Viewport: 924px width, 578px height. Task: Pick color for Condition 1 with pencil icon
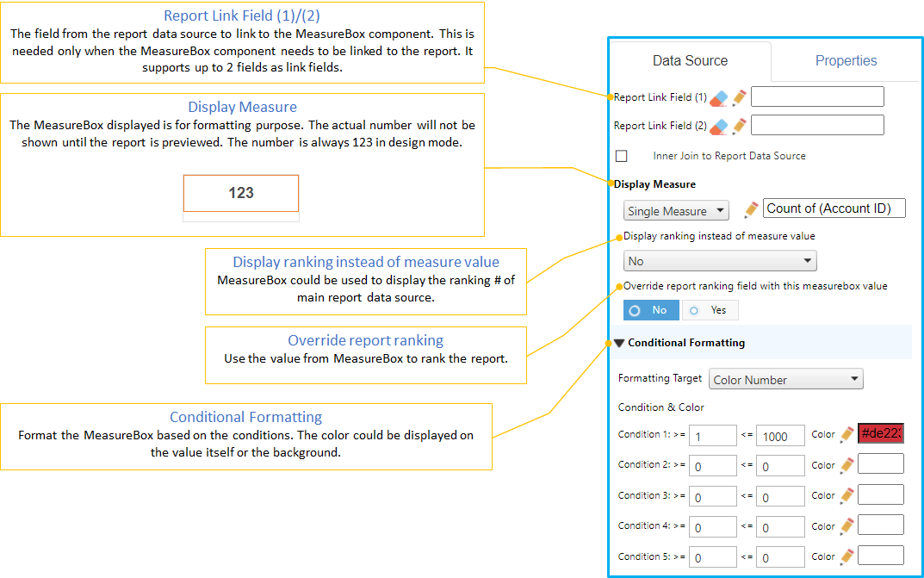click(x=846, y=434)
